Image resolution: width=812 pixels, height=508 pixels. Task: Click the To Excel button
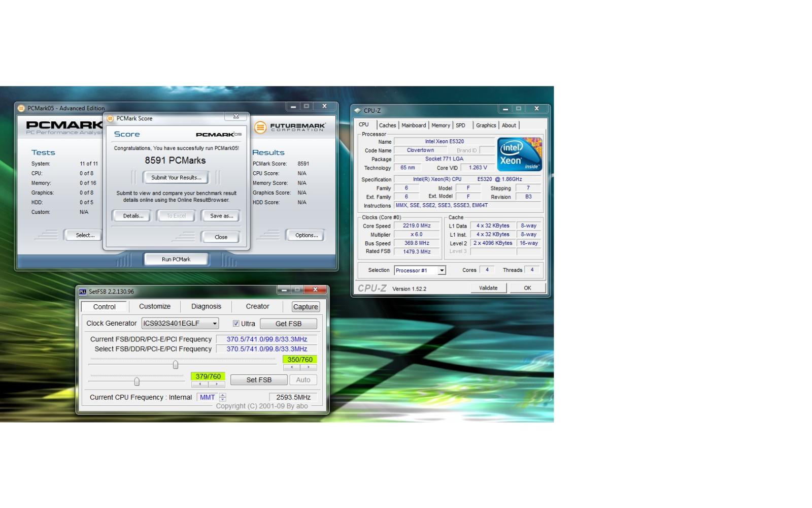pyautogui.click(x=176, y=216)
